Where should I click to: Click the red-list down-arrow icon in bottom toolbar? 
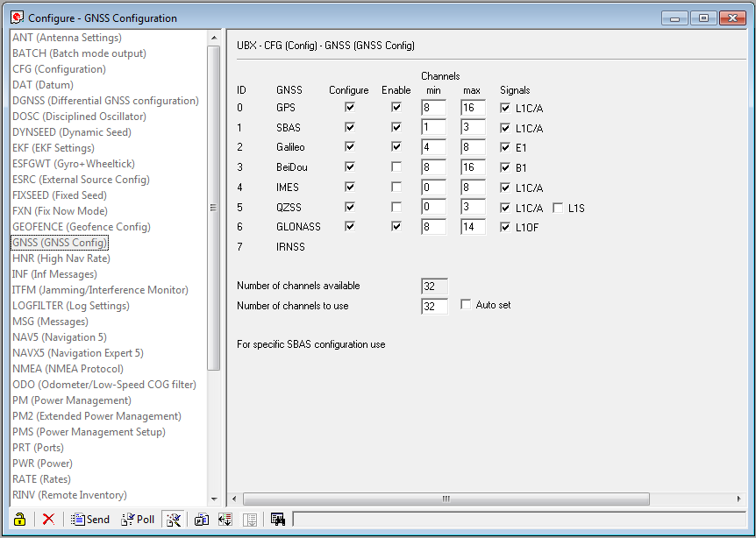point(225,519)
